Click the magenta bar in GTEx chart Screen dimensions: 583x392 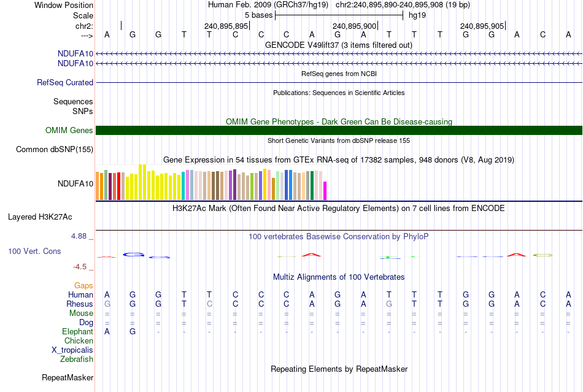325,191
